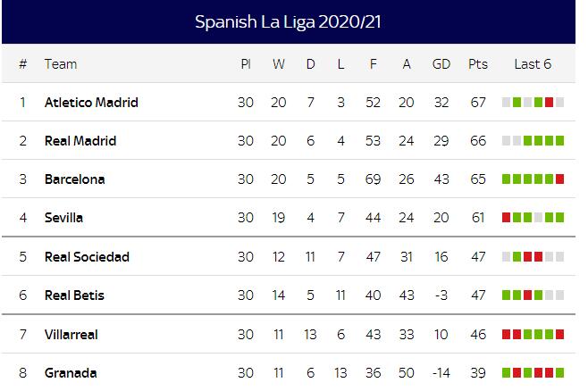
Task: Click Real Sociedad's Last 6 form indicator
Action: click(x=533, y=257)
